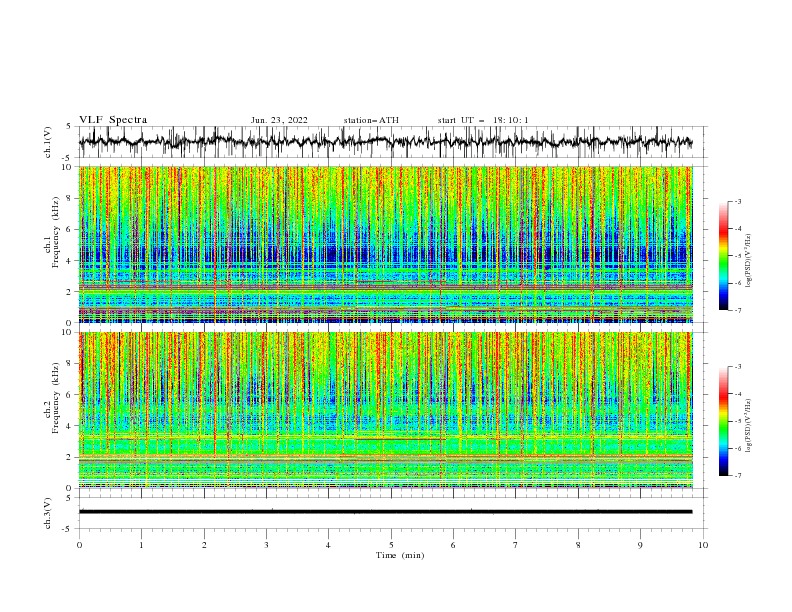Click the ch.1 spectrogram color scale bar
Screen dimensions: 792x612
[x=723, y=256]
